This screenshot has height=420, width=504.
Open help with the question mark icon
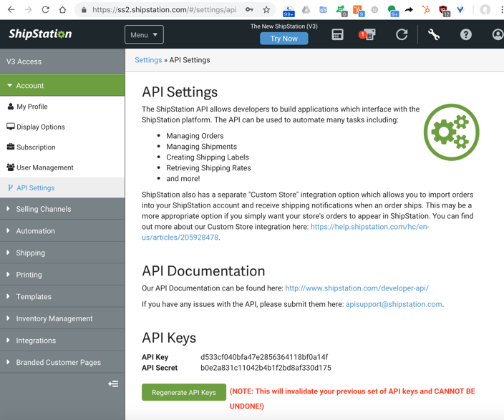coord(466,34)
